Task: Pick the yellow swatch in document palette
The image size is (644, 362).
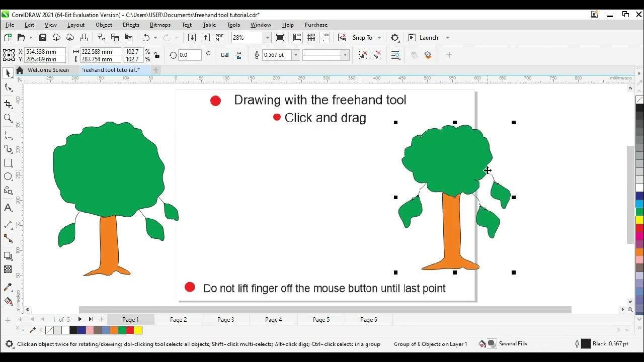Action: tap(138, 330)
